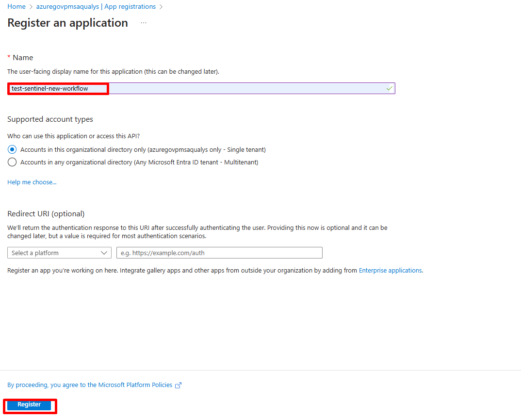Open the more options ellipsis beside page title
The height and width of the screenshot is (420, 521).
[144, 23]
